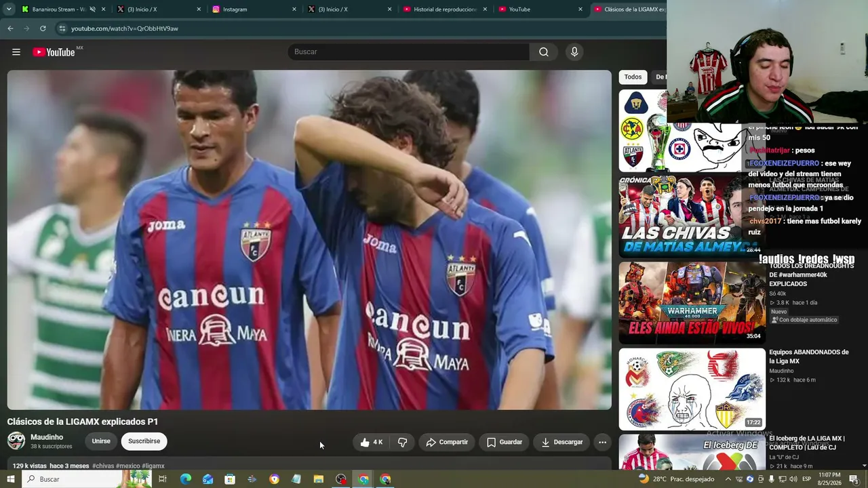
Task: Launch Microsoft Edge from the taskbar
Action: point(185,479)
